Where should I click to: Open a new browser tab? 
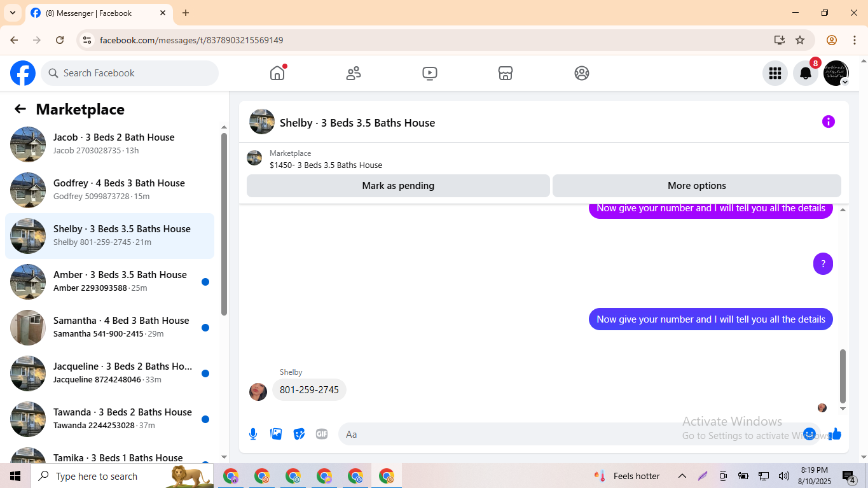pyautogui.click(x=186, y=13)
